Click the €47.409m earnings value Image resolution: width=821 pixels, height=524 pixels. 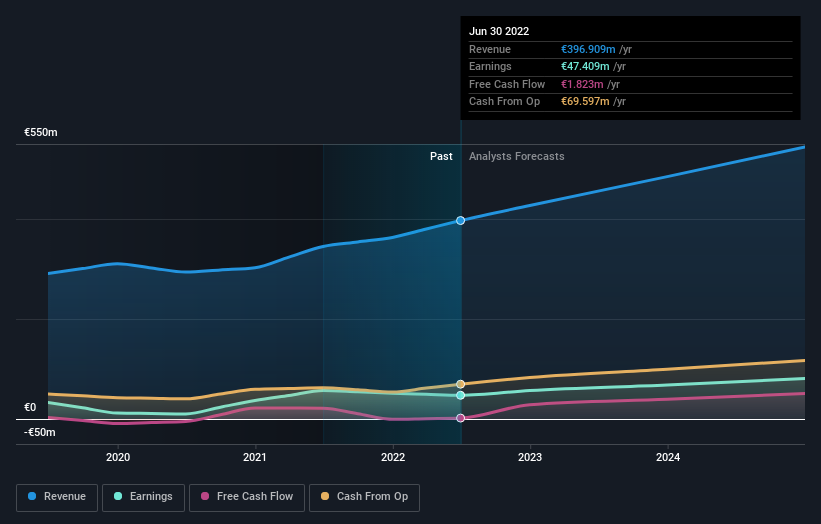[585, 66]
